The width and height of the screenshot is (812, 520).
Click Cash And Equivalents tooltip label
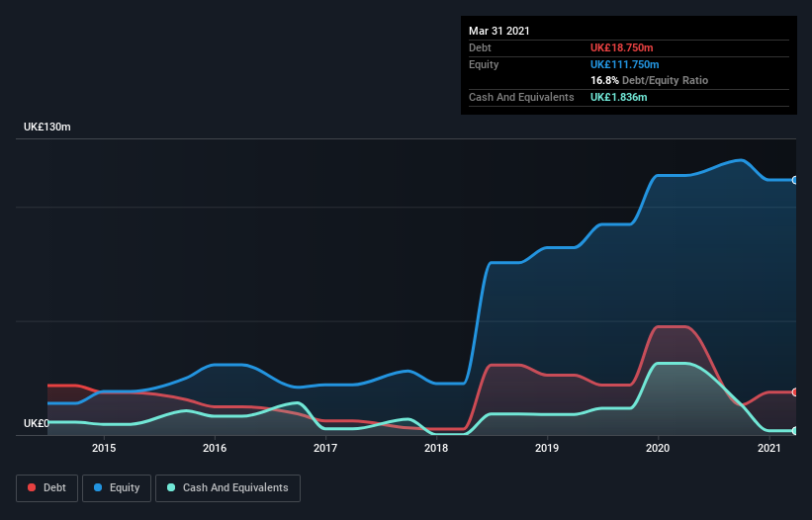coord(521,97)
